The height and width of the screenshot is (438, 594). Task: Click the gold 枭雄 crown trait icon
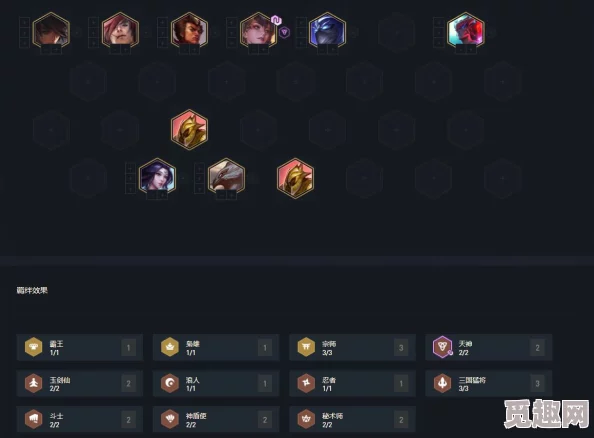[x=170, y=347]
